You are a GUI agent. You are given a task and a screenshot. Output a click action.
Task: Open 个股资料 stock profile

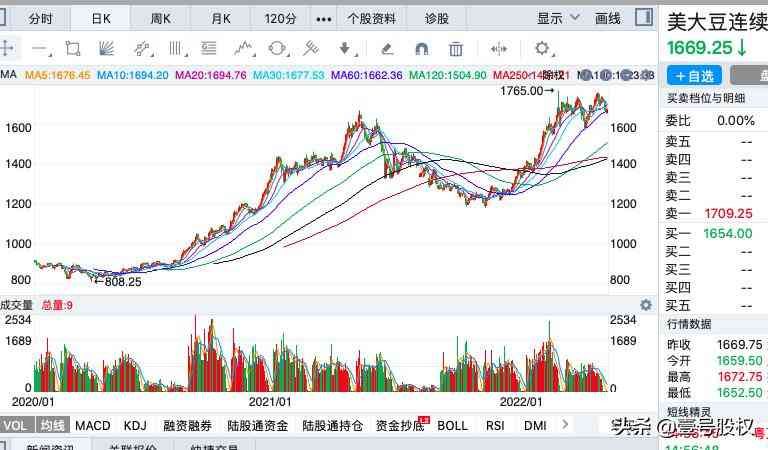[x=371, y=18]
